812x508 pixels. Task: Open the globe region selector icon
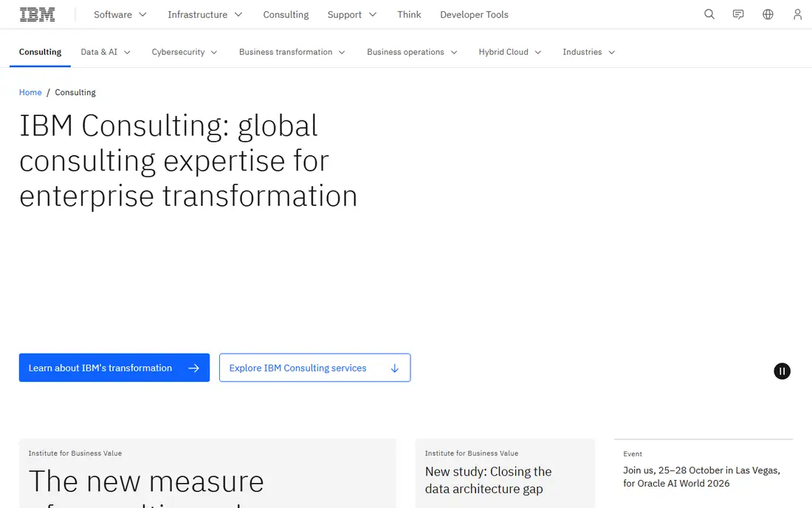(x=768, y=15)
